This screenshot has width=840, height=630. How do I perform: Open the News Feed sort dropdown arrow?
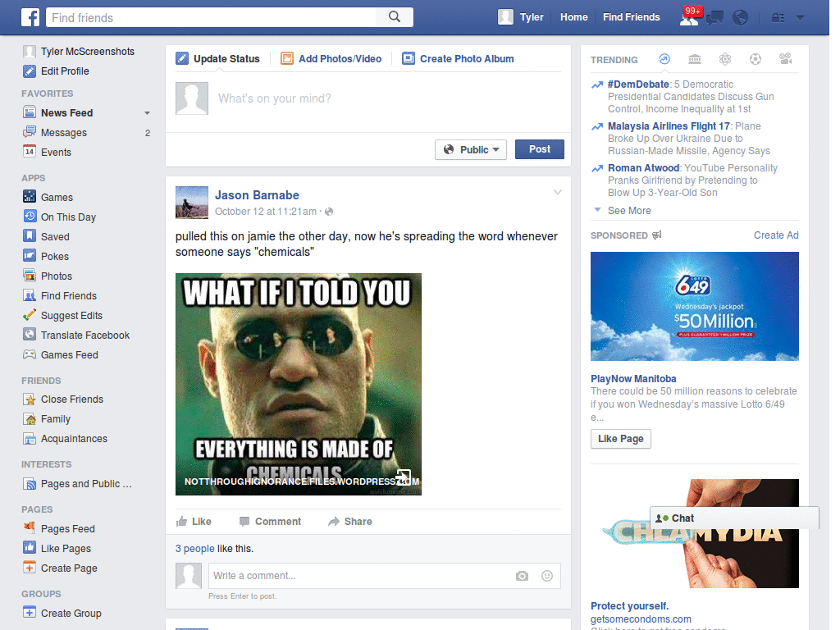[x=147, y=113]
